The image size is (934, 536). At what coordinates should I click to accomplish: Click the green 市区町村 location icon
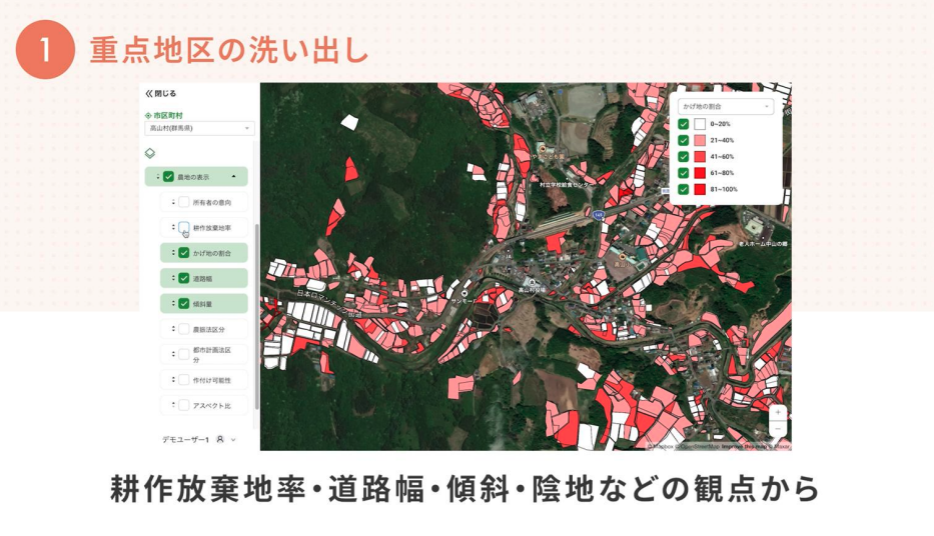[148, 116]
